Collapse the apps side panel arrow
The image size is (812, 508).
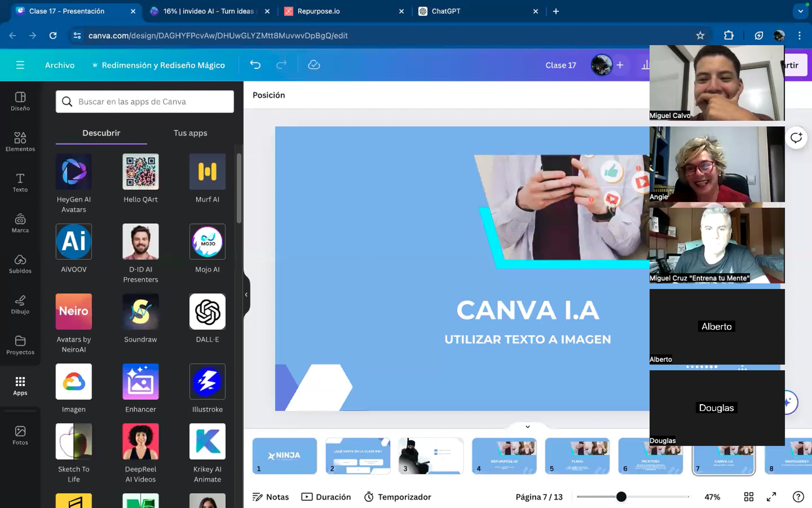tap(246, 295)
